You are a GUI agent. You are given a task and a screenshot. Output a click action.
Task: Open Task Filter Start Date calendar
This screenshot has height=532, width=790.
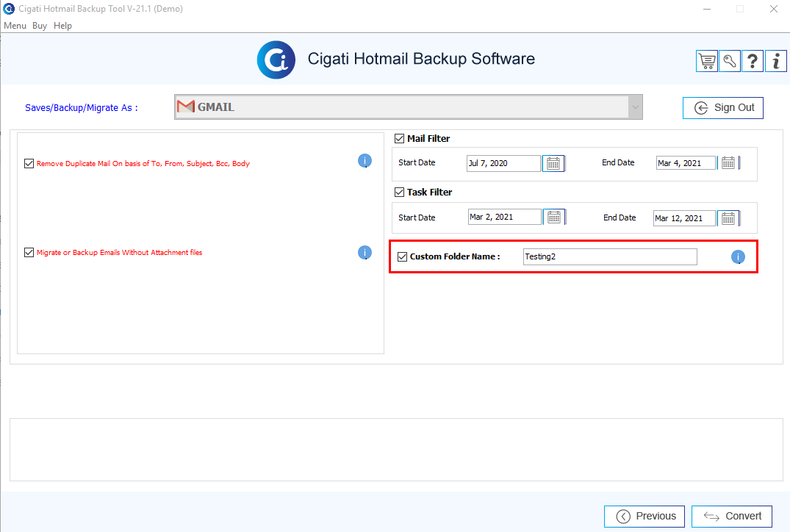(554, 217)
